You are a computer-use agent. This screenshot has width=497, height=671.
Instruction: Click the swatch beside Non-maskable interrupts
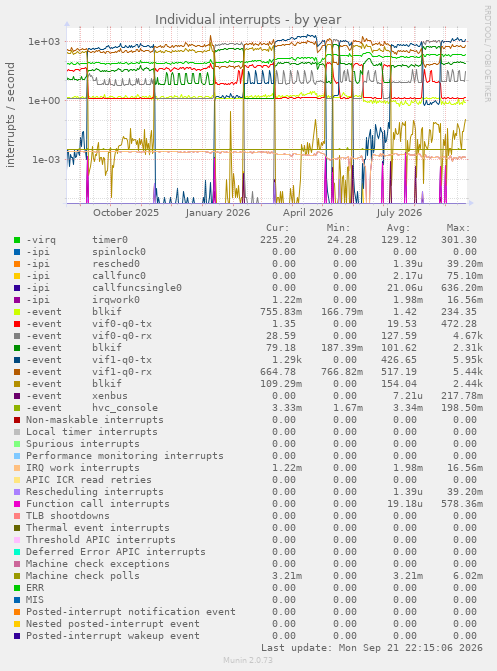point(17,420)
